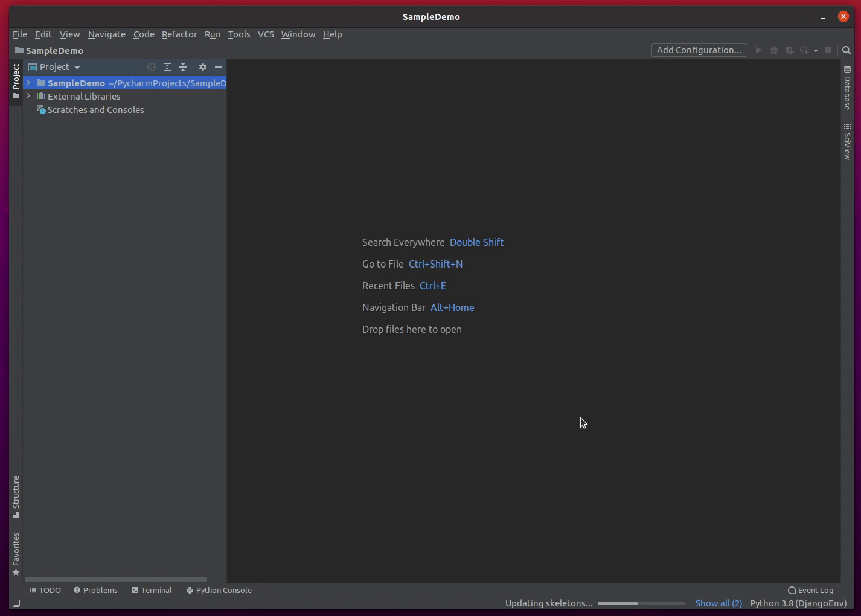This screenshot has height=616, width=861.
Task: Open the VCS menu
Action: pyautogui.click(x=266, y=34)
